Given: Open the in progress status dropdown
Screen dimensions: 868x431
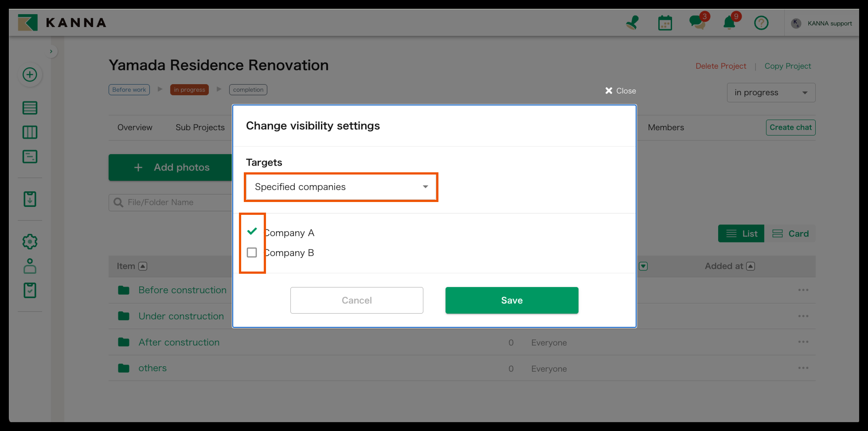Looking at the screenshot, I should [x=771, y=93].
